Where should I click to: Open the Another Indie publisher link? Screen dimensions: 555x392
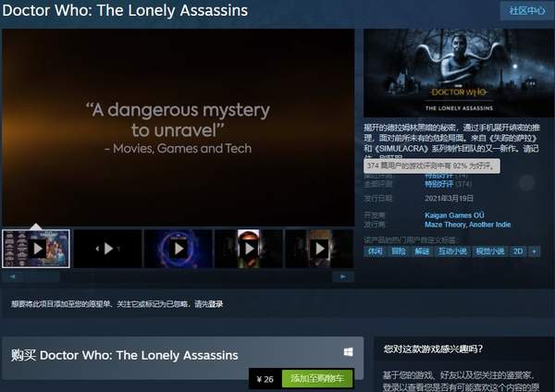coord(489,225)
